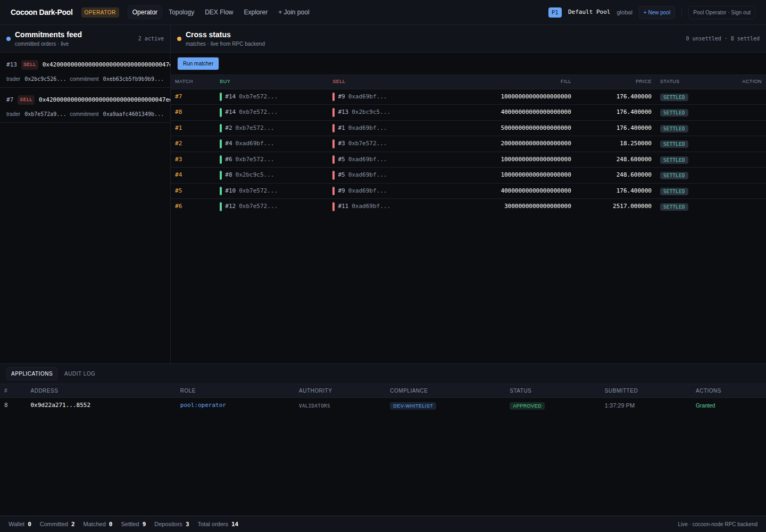The height and width of the screenshot is (532, 766).
Task: Click SETTLED badge on match #2
Action: point(674,144)
